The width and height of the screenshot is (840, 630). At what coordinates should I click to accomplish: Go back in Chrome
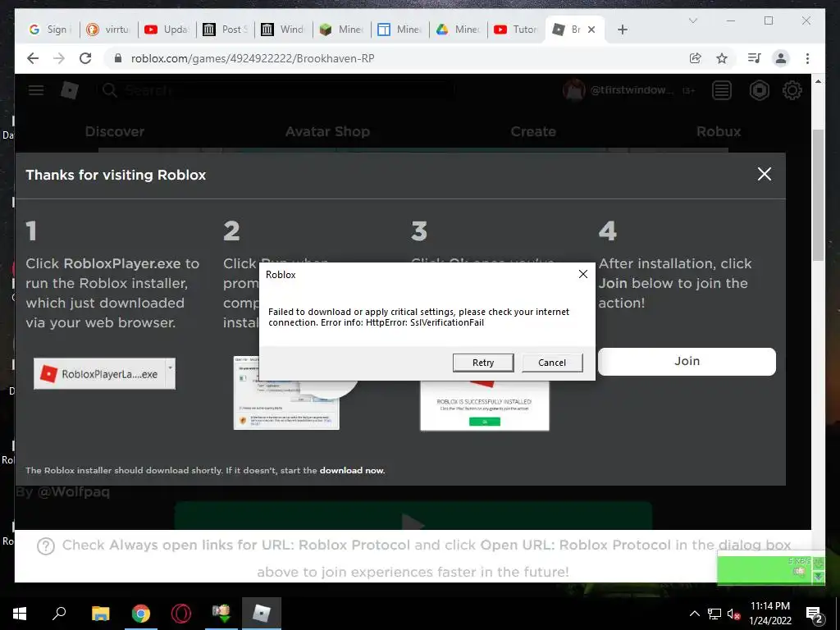tap(33, 58)
